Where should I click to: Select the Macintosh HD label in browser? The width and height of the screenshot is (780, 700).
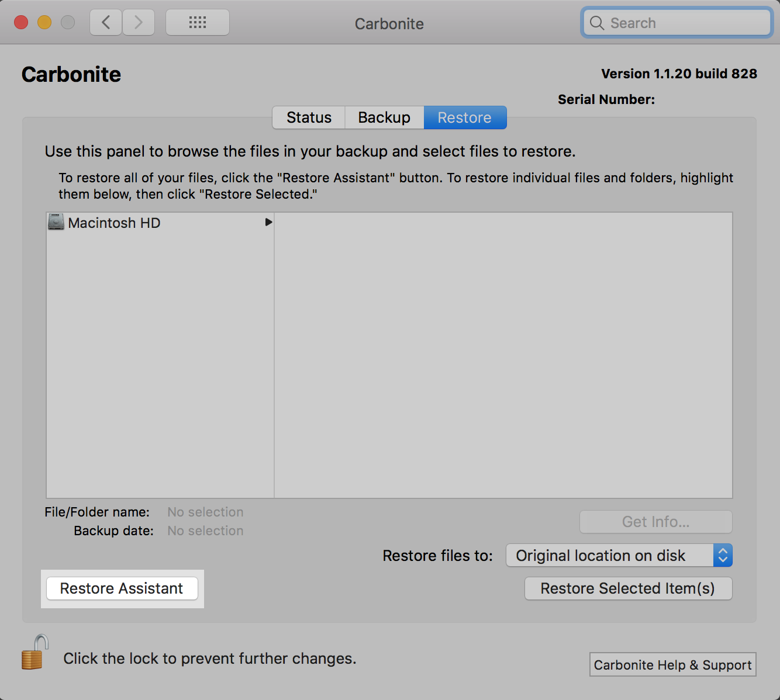[x=114, y=223]
